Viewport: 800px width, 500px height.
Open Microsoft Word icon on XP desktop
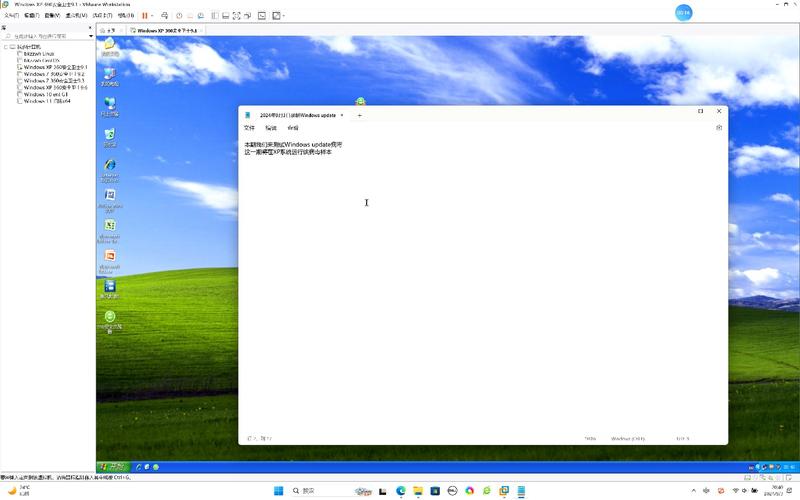[110, 201]
